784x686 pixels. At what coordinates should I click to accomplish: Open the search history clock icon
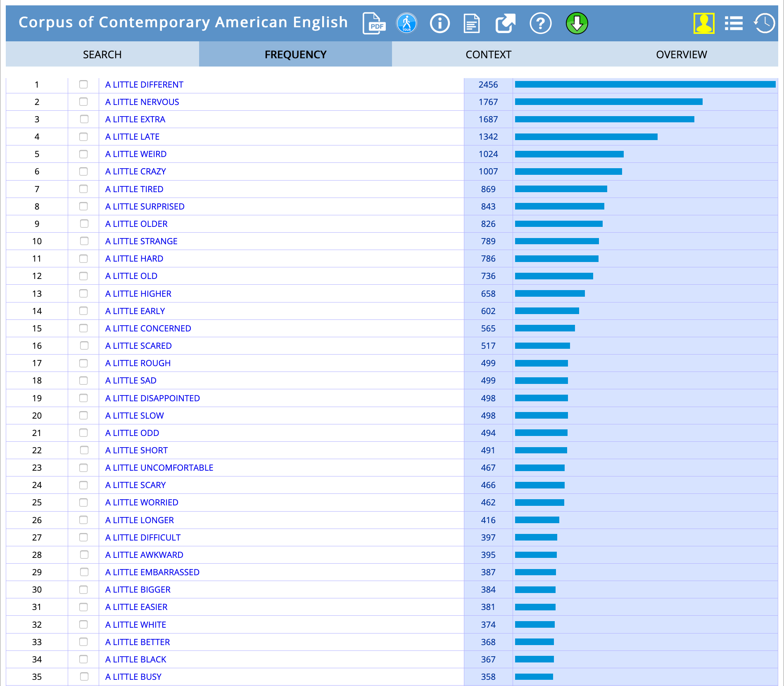(x=765, y=23)
